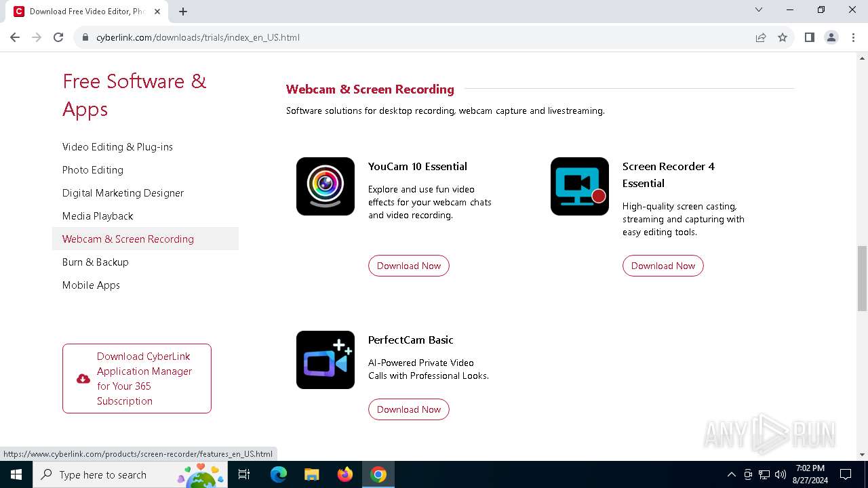
Task: Open the Chrome profile avatar
Action: [x=831, y=37]
